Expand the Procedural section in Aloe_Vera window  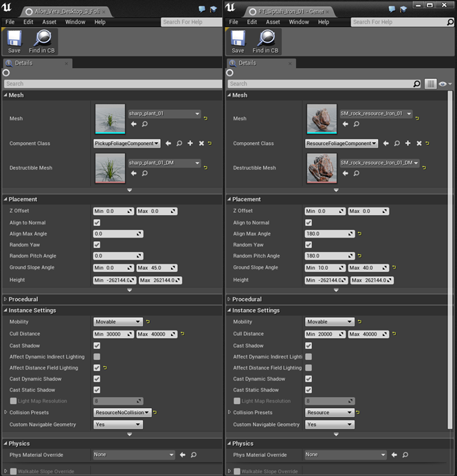pyautogui.click(x=6, y=299)
